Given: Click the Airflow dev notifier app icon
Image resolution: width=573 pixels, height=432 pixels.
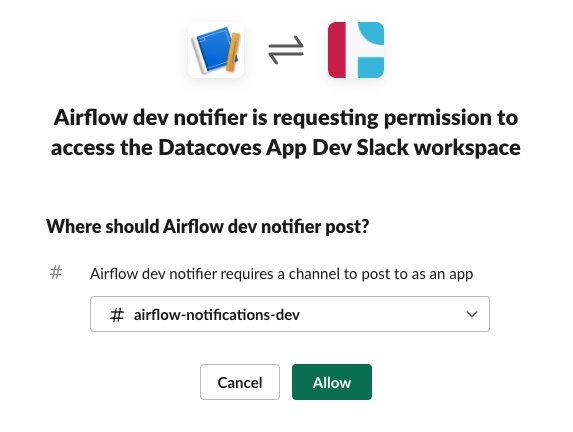Looking at the screenshot, I should coord(216,50).
